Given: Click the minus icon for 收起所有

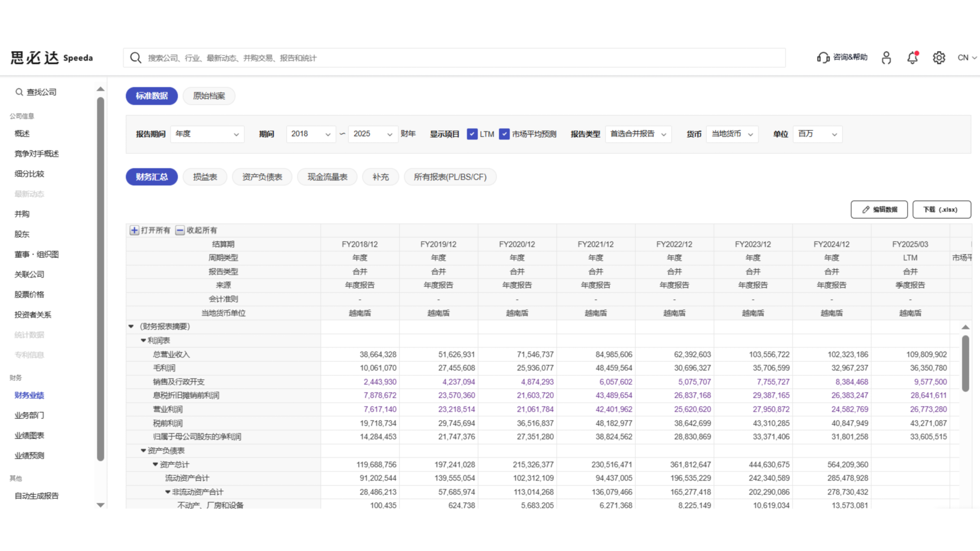Looking at the screenshot, I should point(180,230).
